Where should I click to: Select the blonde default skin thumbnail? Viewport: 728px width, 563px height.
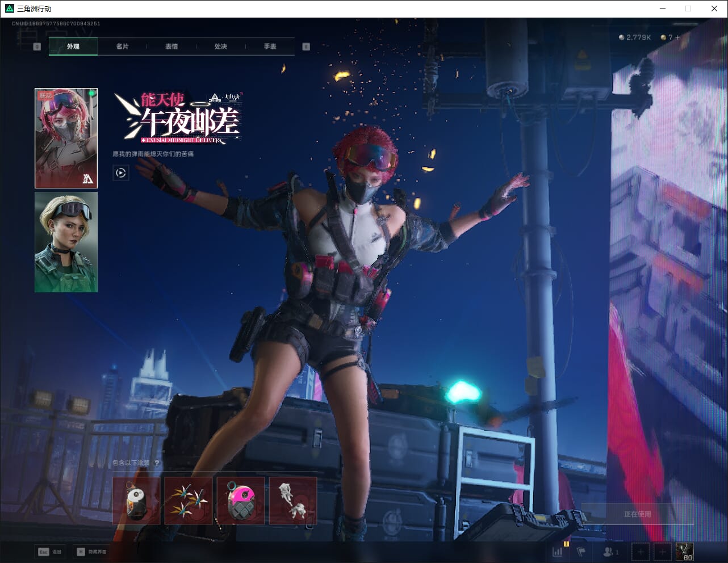(x=66, y=242)
